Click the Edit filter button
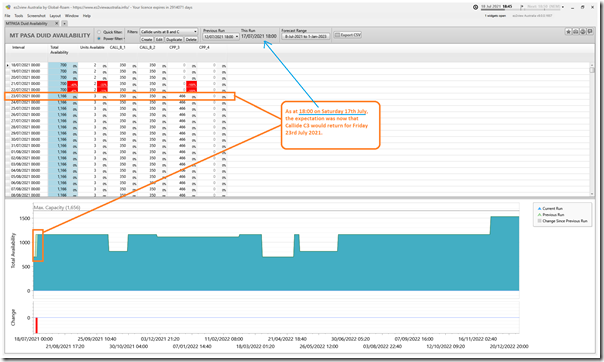Image resolution: width=604 pixels, height=362 pixels. 159,39
